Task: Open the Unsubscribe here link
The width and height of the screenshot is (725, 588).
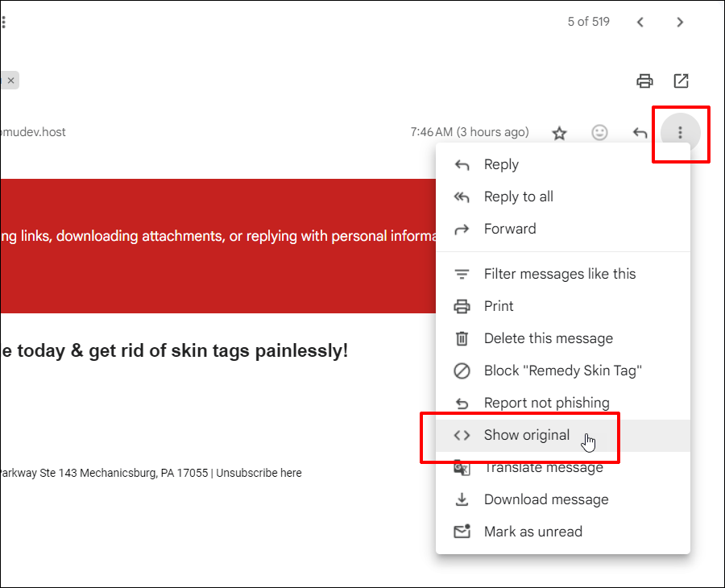Action: click(259, 473)
